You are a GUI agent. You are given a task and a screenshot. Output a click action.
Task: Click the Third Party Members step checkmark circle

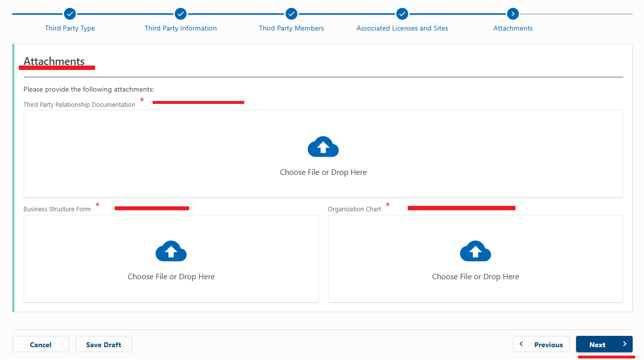coord(291,14)
